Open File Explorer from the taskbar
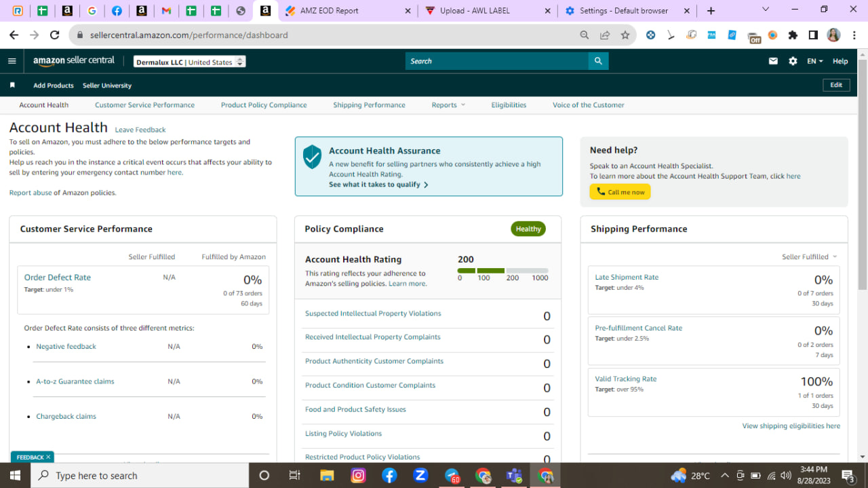Screen dimensions: 868x488 coord(327,476)
